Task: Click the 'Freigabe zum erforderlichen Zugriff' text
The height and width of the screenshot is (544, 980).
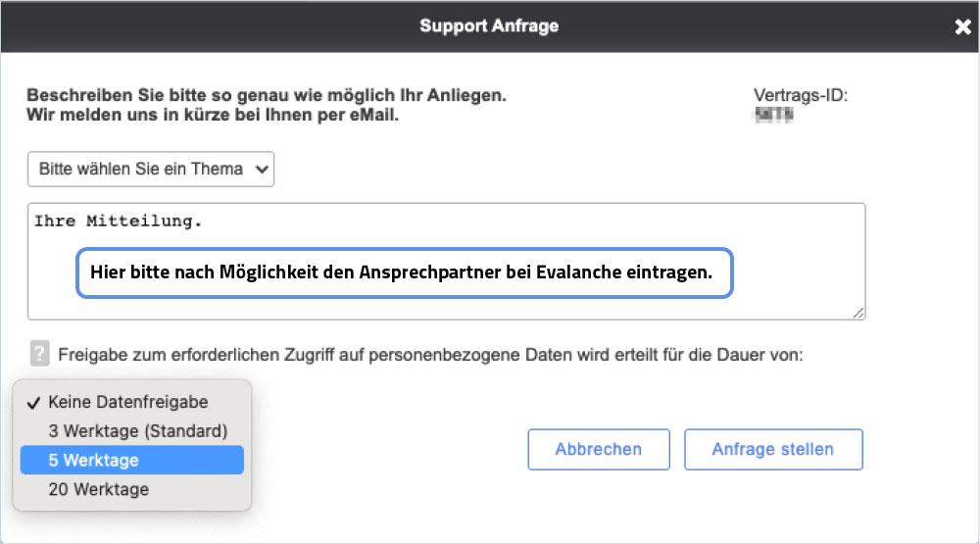Action: 430,355
